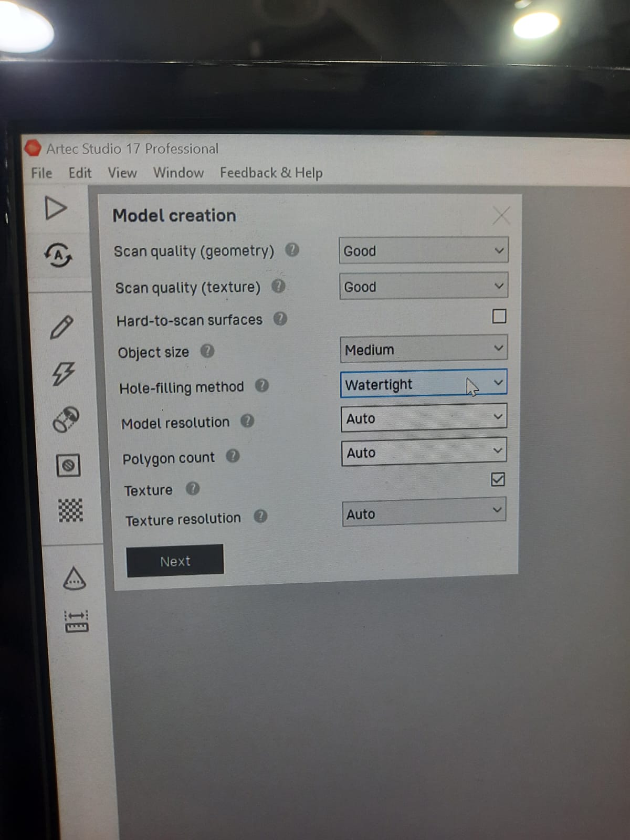Expand the Texture resolution Auto dropdown
630x840 pixels.
(x=424, y=512)
